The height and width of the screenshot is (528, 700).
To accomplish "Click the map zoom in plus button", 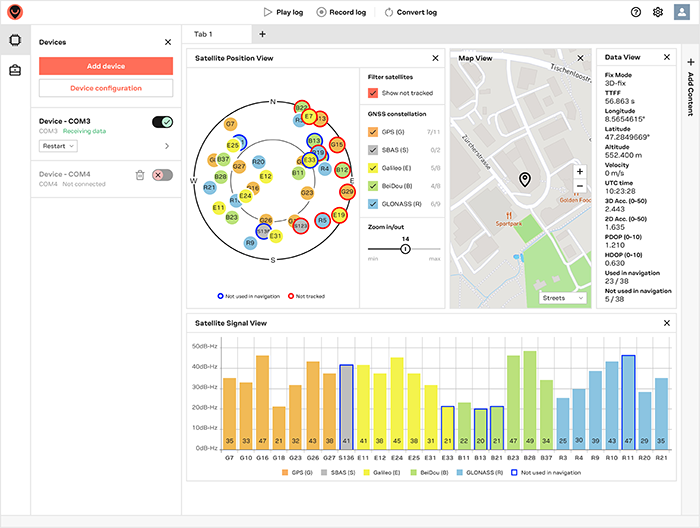I will [579, 172].
